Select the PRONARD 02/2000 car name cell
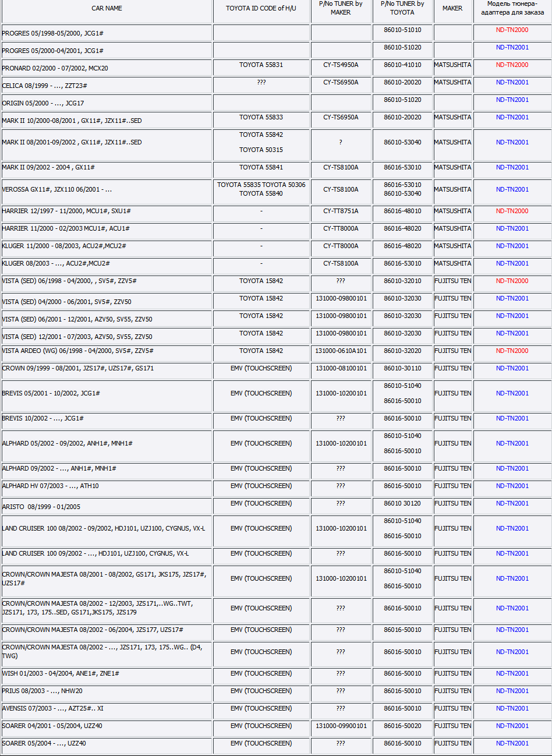552x756 pixels. click(55, 68)
